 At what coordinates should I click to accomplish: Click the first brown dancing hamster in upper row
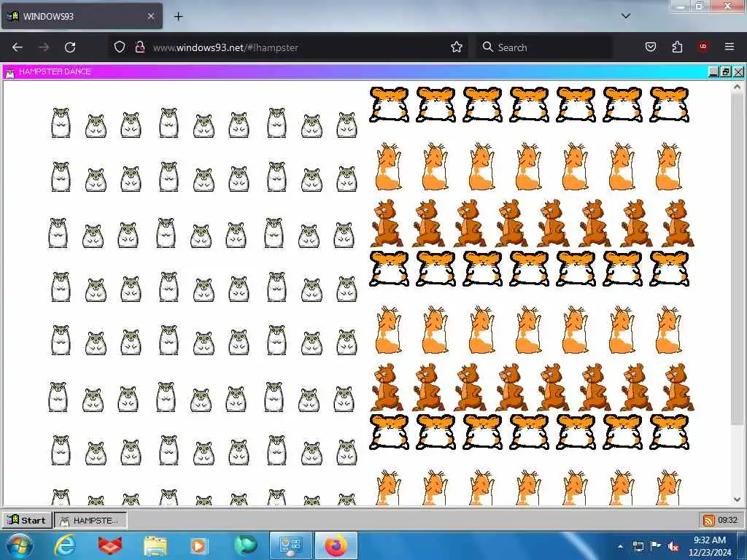pyautogui.click(x=387, y=223)
